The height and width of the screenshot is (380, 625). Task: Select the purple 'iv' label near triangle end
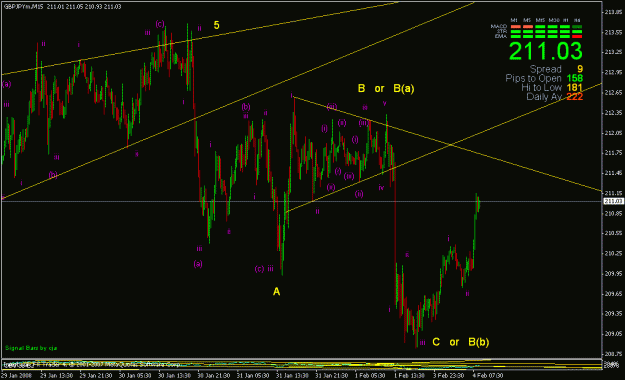tap(381, 187)
